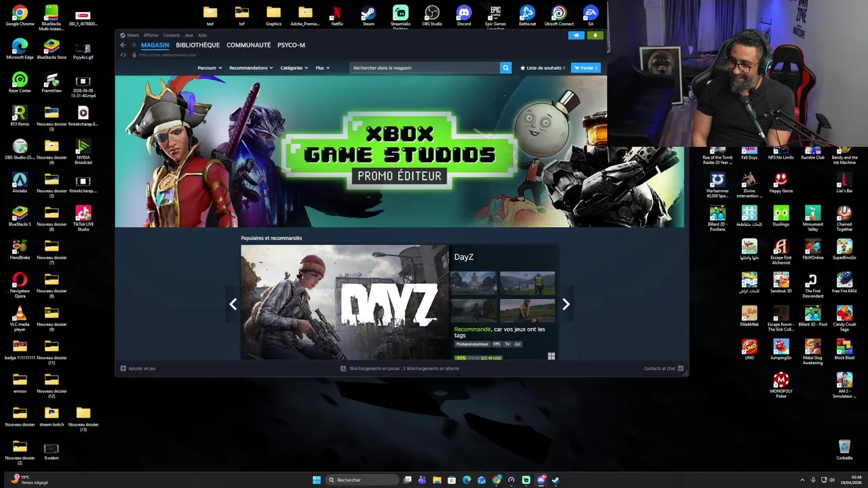Open the Ubisoft Connect desktop shortcut
The height and width of the screenshot is (488, 868).
559,16
